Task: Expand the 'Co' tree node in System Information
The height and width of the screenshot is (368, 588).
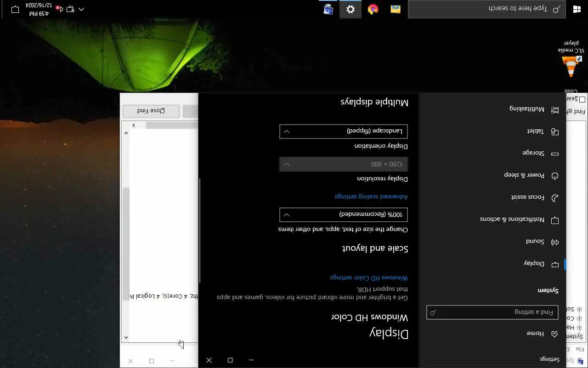Action: pos(579,318)
